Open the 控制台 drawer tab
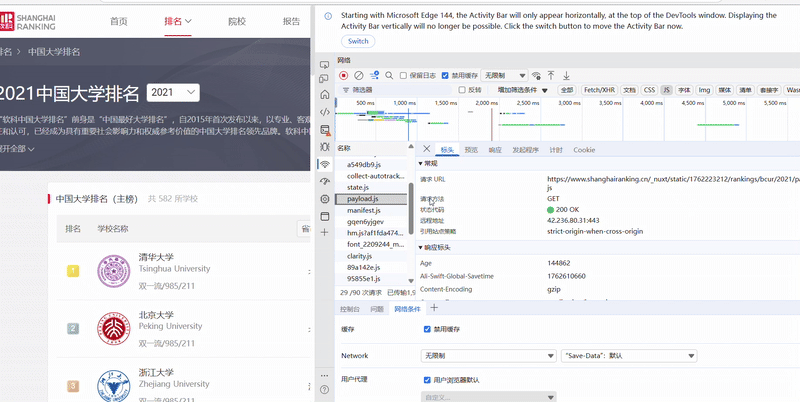The width and height of the screenshot is (800, 402). pos(350,309)
